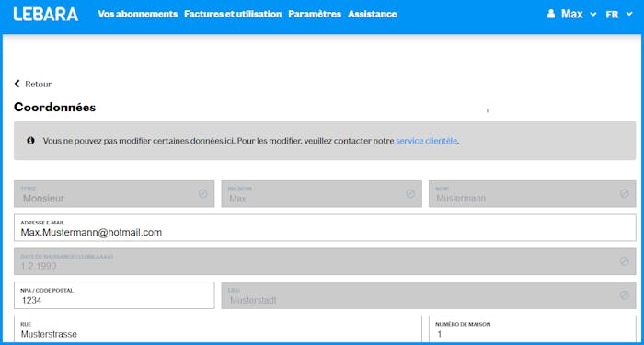Edit the Rue field with Musterstrasse
Screen dimensions: 644x345
[x=218, y=329]
